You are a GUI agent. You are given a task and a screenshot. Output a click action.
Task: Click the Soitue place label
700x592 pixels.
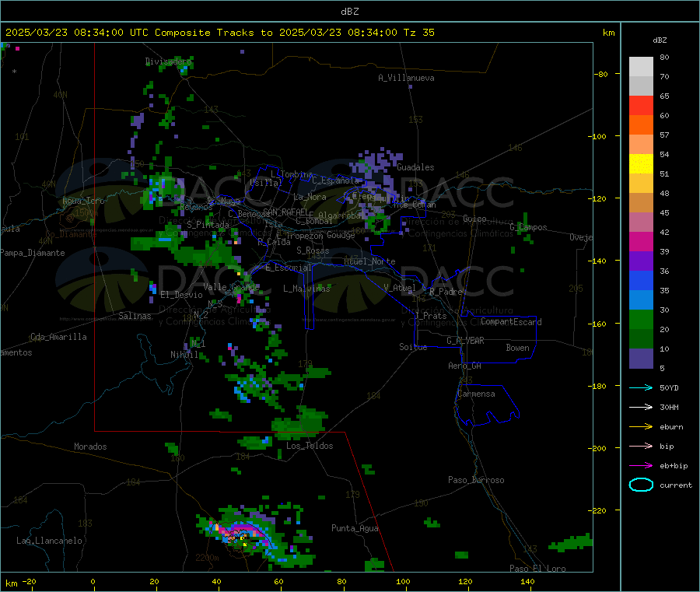413,347
